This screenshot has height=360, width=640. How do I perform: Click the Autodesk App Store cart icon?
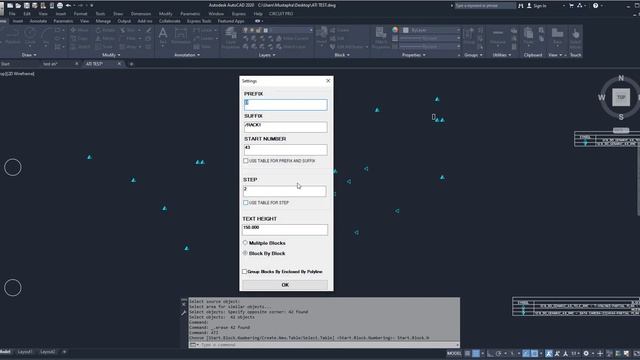point(571,6)
